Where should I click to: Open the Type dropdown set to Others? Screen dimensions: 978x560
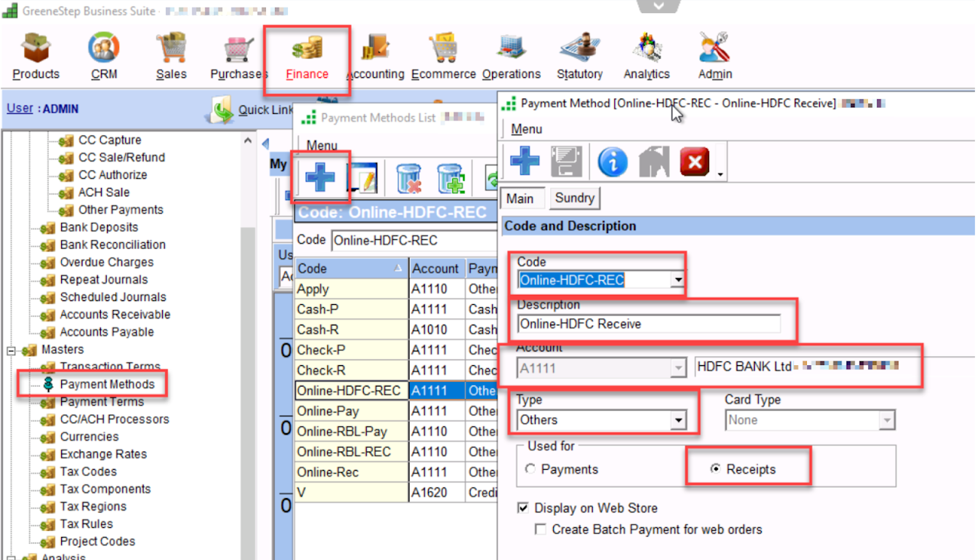point(677,420)
